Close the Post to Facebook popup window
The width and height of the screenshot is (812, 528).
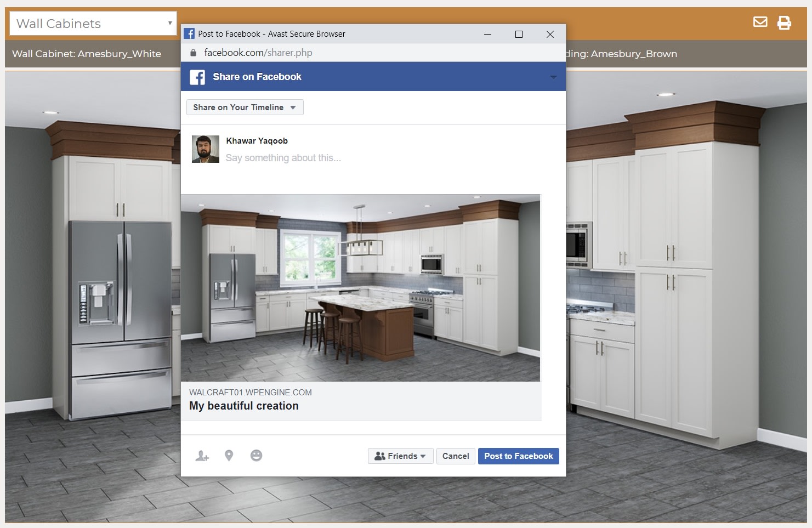click(550, 34)
